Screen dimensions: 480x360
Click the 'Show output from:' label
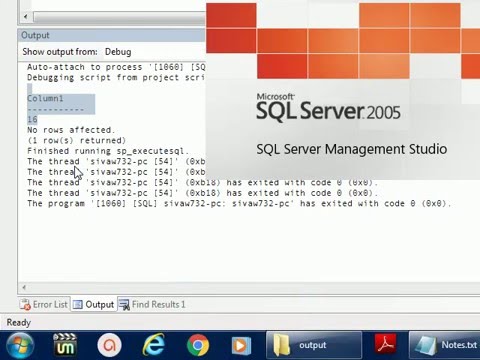pos(60,52)
